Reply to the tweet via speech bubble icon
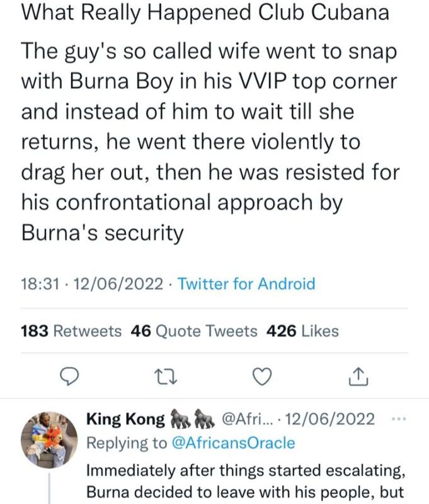Viewport: 429px width, 504px height. [x=67, y=376]
